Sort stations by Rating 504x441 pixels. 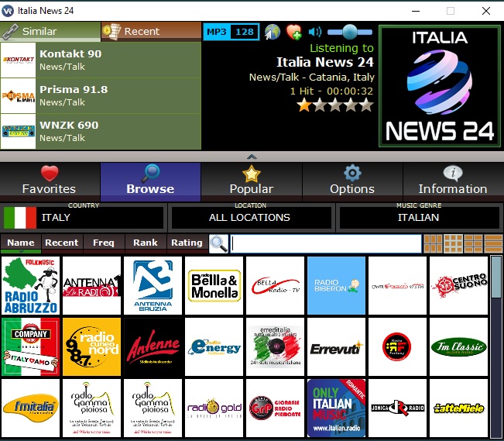tap(187, 243)
